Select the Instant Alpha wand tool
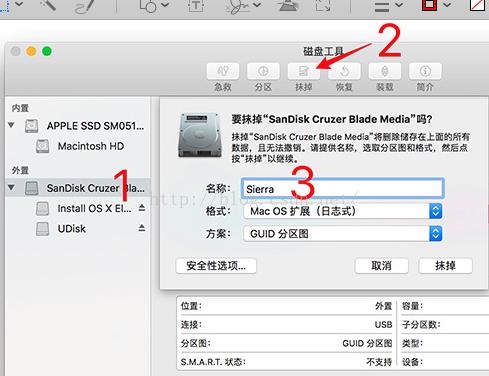Image resolution: width=489 pixels, height=376 pixels. 47,5
